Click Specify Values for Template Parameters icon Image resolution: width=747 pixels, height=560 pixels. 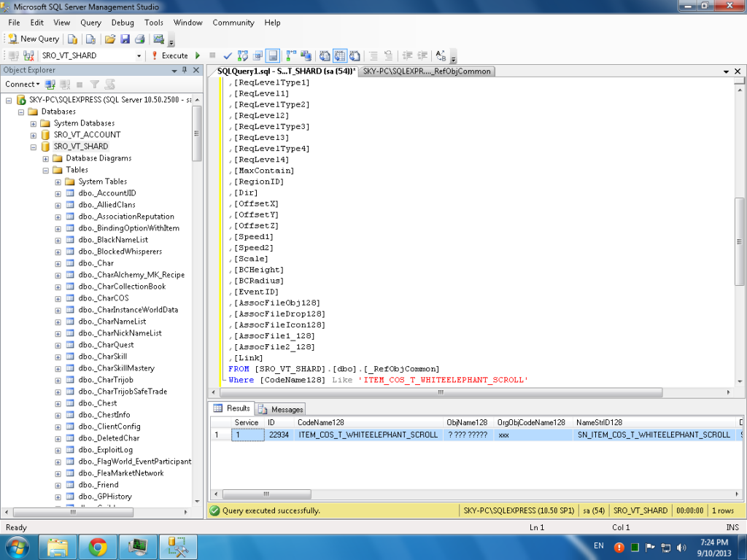[x=441, y=55]
